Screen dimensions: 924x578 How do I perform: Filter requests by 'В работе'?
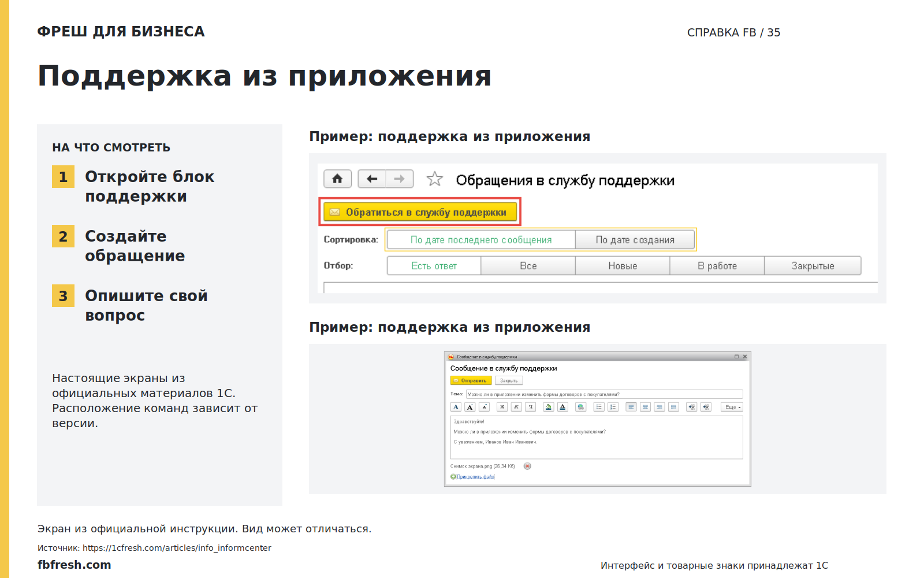click(717, 266)
